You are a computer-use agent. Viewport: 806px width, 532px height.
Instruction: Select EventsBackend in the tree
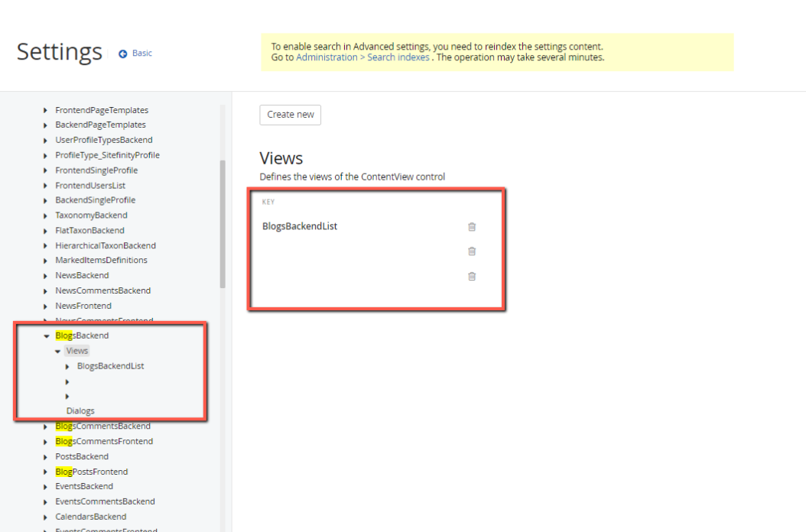click(x=84, y=486)
